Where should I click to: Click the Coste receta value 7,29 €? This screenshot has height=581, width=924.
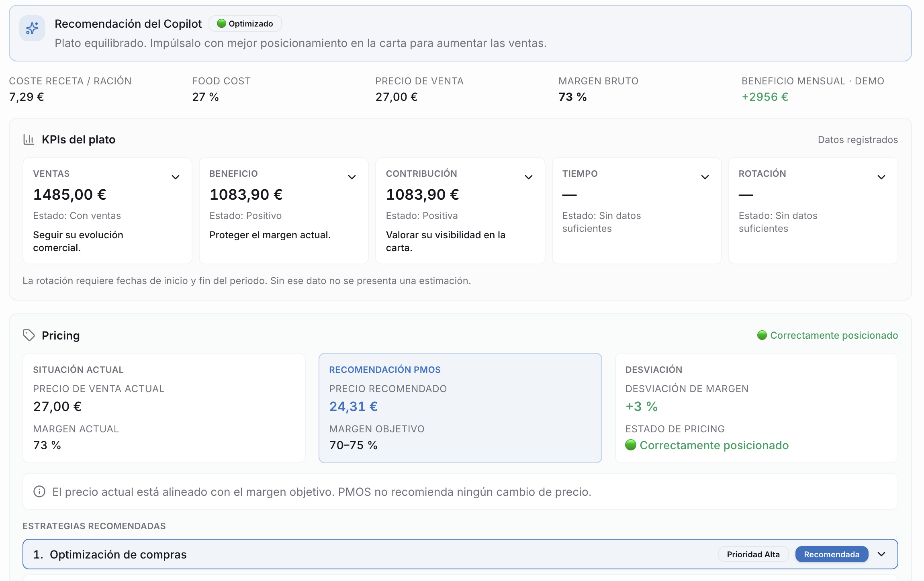(27, 97)
